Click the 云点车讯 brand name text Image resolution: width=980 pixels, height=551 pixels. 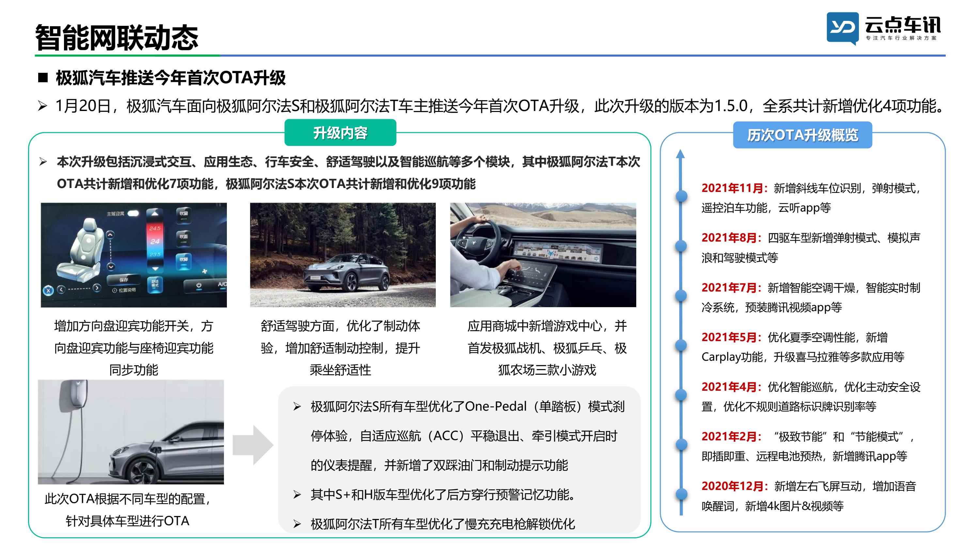pyautogui.click(x=902, y=25)
